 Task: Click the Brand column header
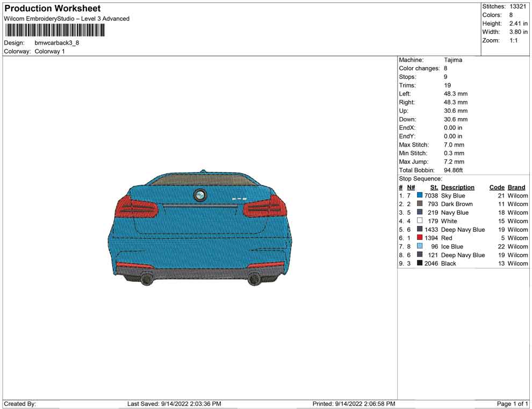pyautogui.click(x=516, y=187)
